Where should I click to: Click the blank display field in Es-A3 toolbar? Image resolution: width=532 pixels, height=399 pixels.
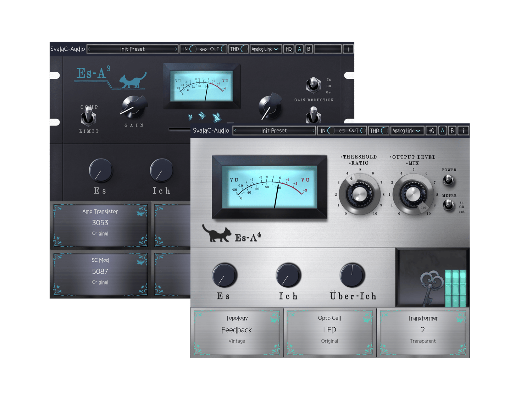(x=328, y=49)
